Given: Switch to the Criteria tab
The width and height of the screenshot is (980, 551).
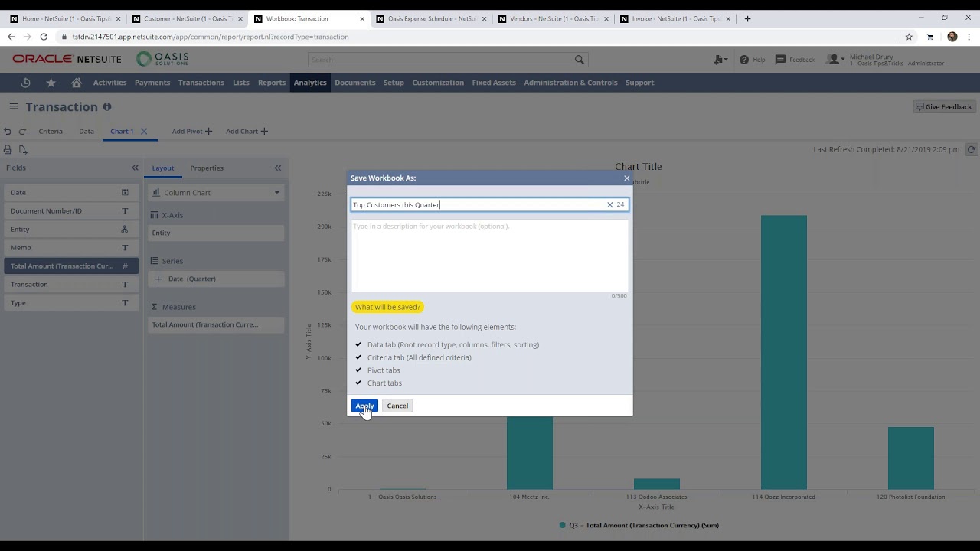Looking at the screenshot, I should [51, 131].
